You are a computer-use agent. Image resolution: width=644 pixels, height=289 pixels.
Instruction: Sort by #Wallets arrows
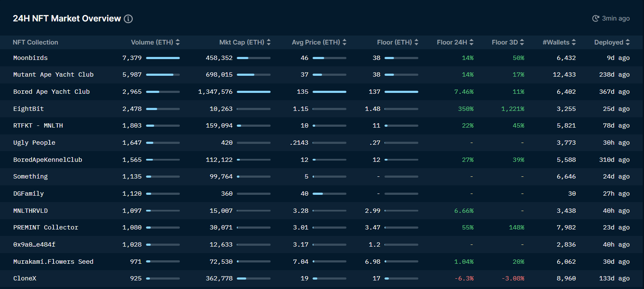574,42
